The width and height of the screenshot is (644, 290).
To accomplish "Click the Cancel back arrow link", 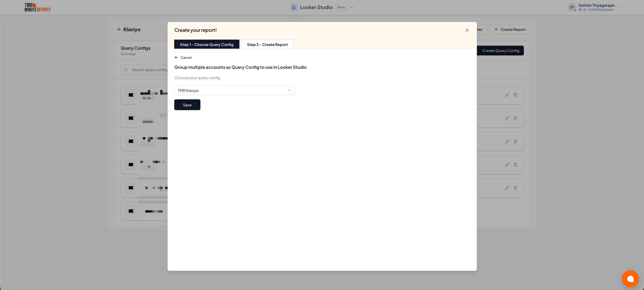I will tap(183, 57).
